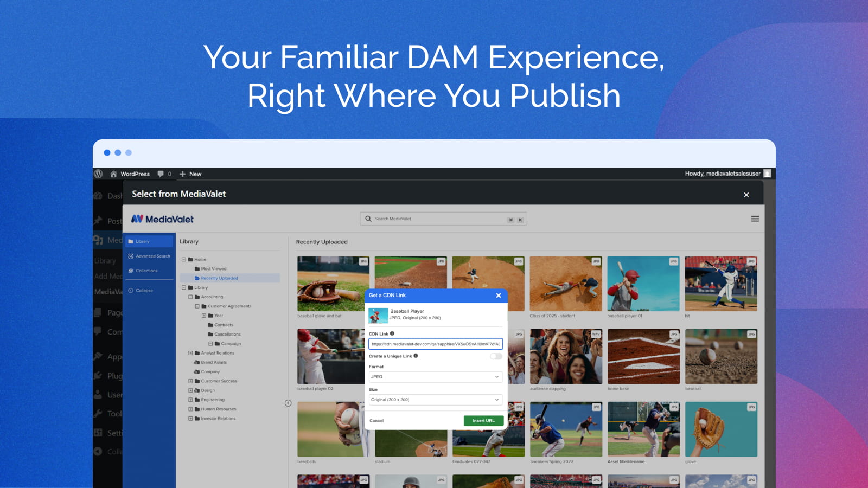The image size is (868, 488).
Task: Select the Library tab in the blue sidebar
Action: point(149,241)
